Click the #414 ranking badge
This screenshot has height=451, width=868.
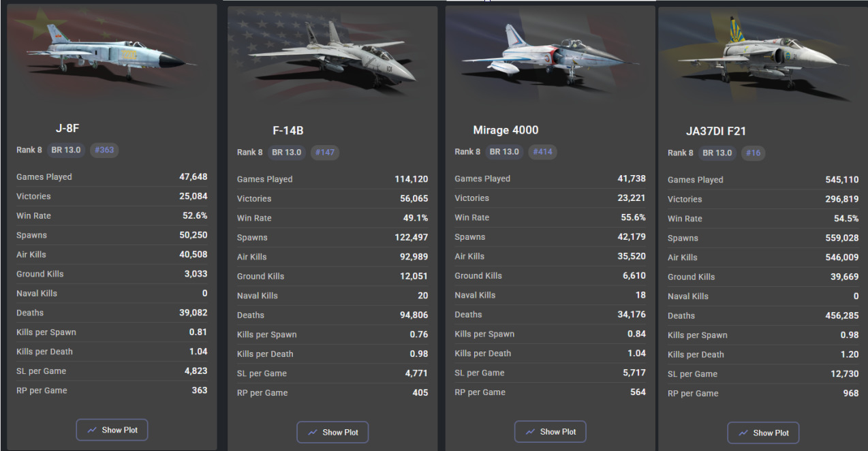tap(542, 151)
